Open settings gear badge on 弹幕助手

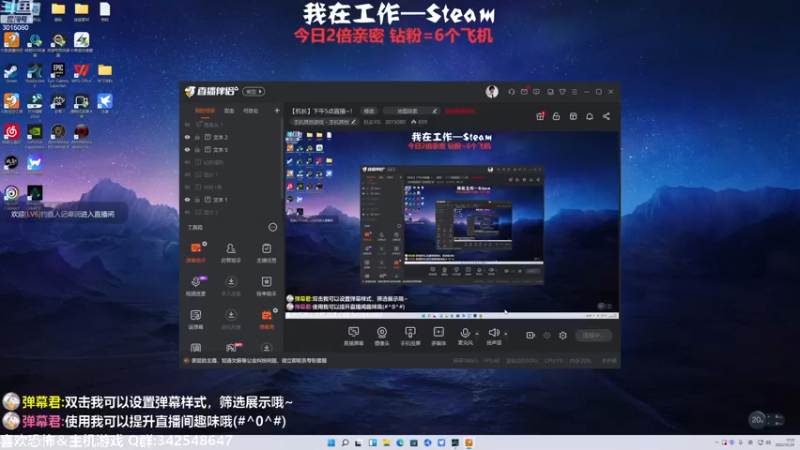(x=205, y=244)
